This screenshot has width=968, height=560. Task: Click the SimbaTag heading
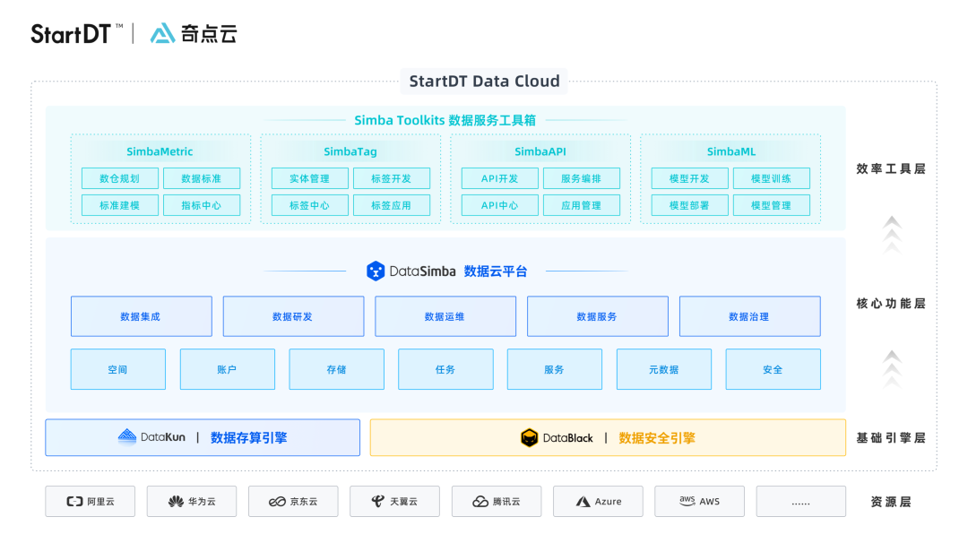(350, 151)
